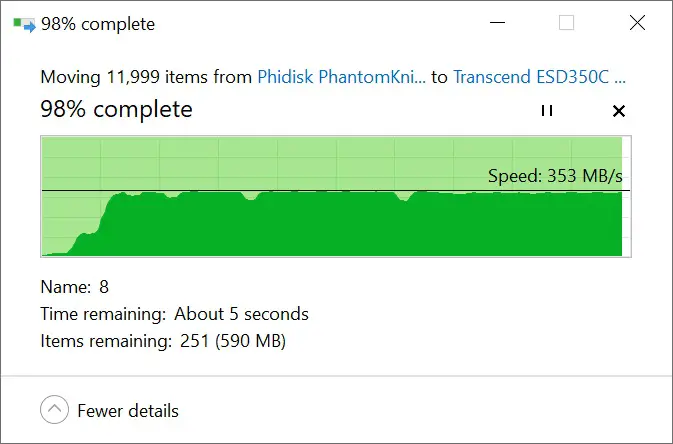Viewport: 673px width, 444px height.
Task: Click the file transfer icon in the title bar
Action: click(x=24, y=25)
